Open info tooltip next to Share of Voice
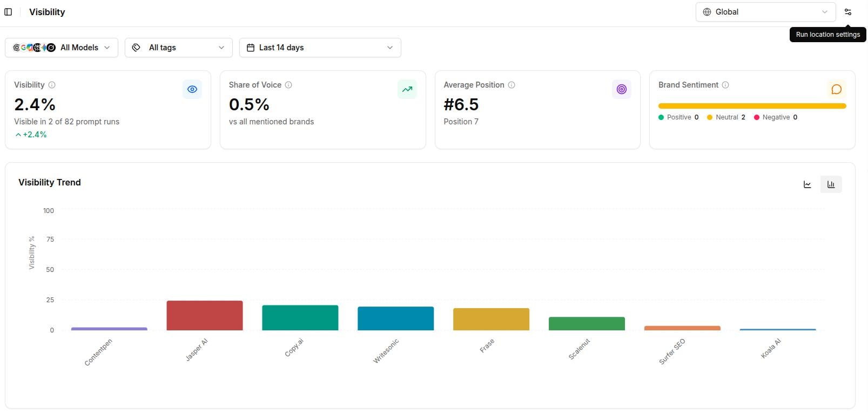This screenshot has height=412, width=868. [288, 85]
